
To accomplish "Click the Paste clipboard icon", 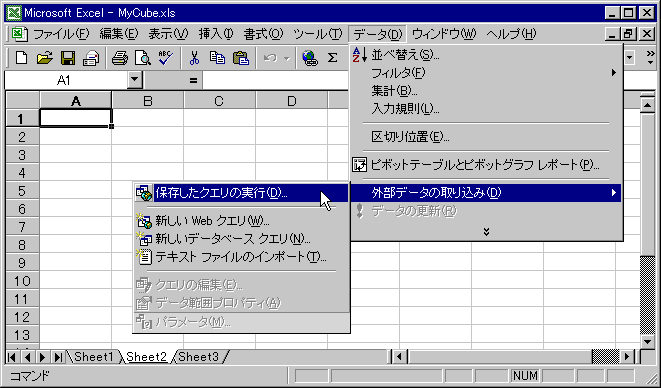I will click(241, 58).
